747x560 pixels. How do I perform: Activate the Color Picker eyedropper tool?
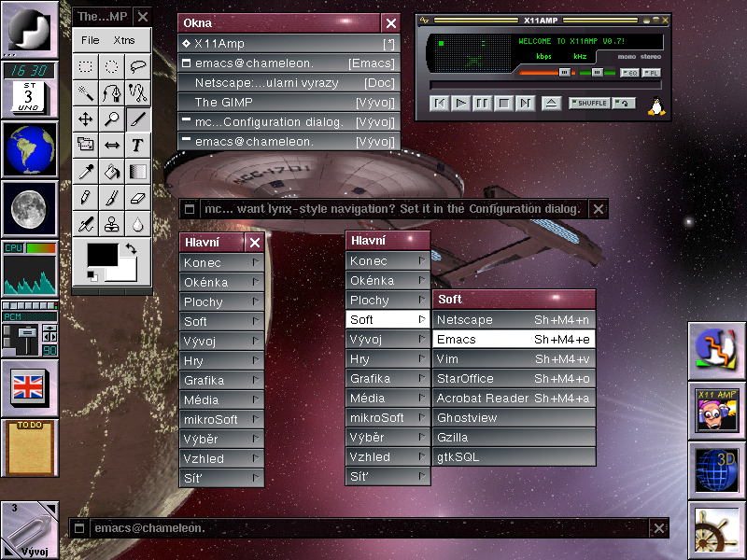(x=86, y=172)
